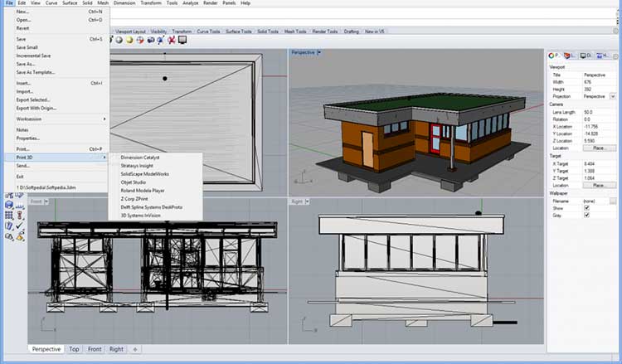Switch to the Top viewport tab
Viewport: 622px width, 364px height.
(74, 349)
